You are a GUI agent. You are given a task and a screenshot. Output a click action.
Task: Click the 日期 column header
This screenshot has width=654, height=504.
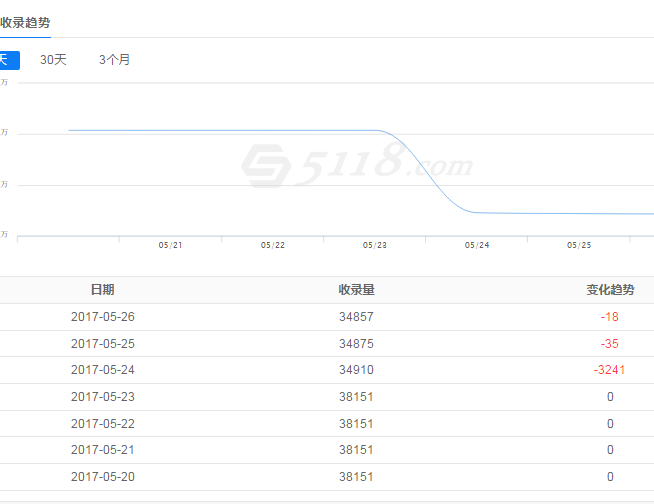[x=102, y=290]
